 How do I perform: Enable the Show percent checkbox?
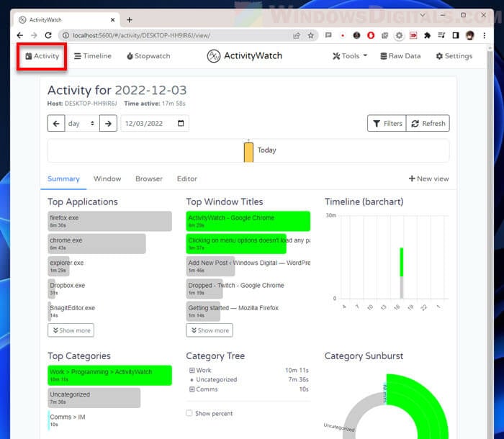point(189,413)
